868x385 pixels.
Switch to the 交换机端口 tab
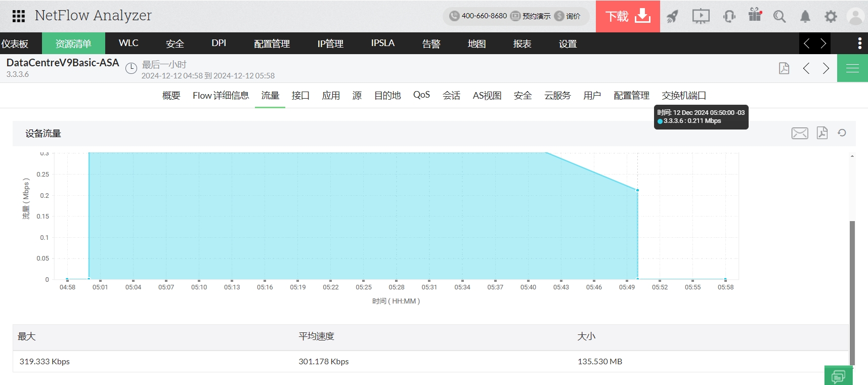click(684, 95)
